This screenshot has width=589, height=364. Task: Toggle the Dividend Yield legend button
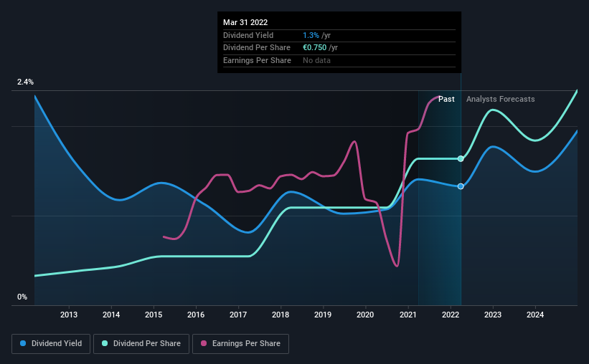pos(51,344)
